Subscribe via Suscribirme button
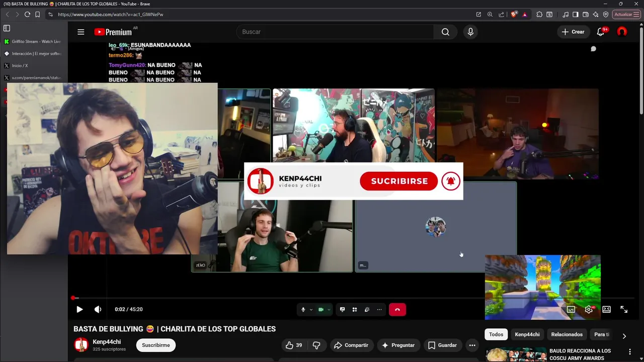Screen dimensions: 644x362 pos(155,345)
